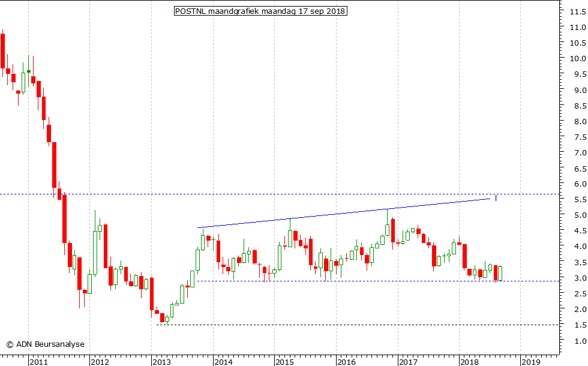This screenshot has height=366, width=588.
Task: Click the 11.0 price axis label
Action: (578, 28)
